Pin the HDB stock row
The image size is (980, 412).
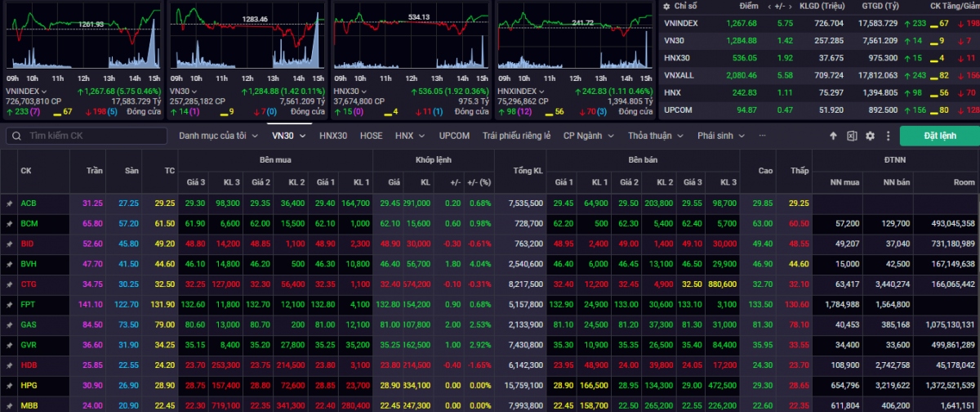coord(10,364)
